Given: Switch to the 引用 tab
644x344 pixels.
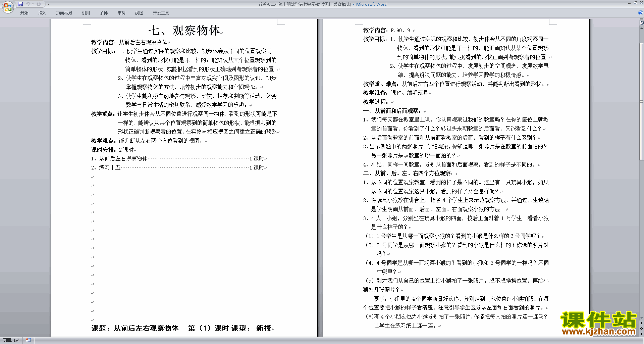Looking at the screenshot, I should tap(86, 13).
